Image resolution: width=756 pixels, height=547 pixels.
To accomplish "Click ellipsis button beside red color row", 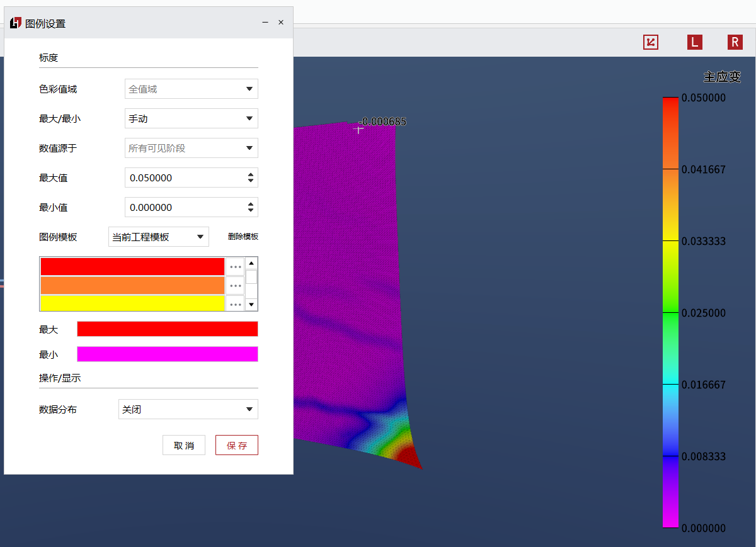I will click(236, 267).
